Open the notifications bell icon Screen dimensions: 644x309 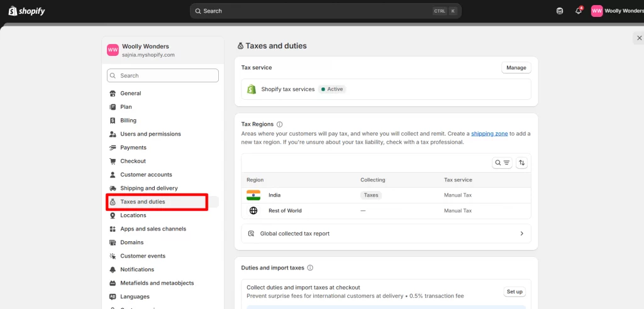click(579, 11)
